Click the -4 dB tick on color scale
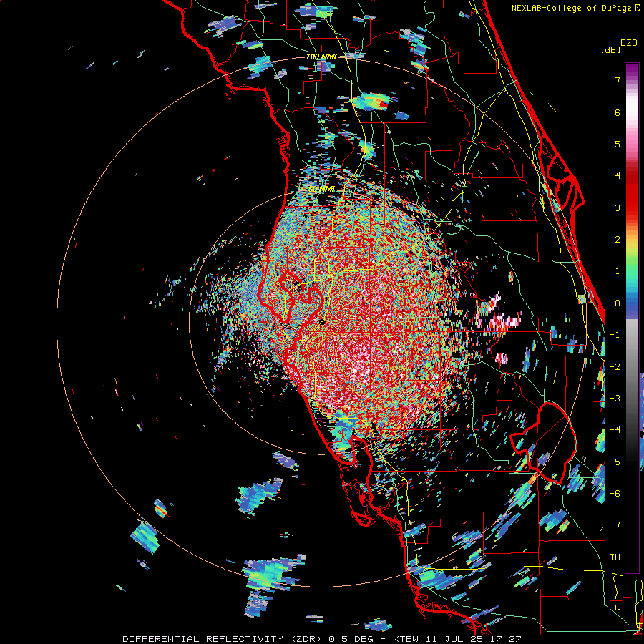 pyautogui.click(x=615, y=429)
